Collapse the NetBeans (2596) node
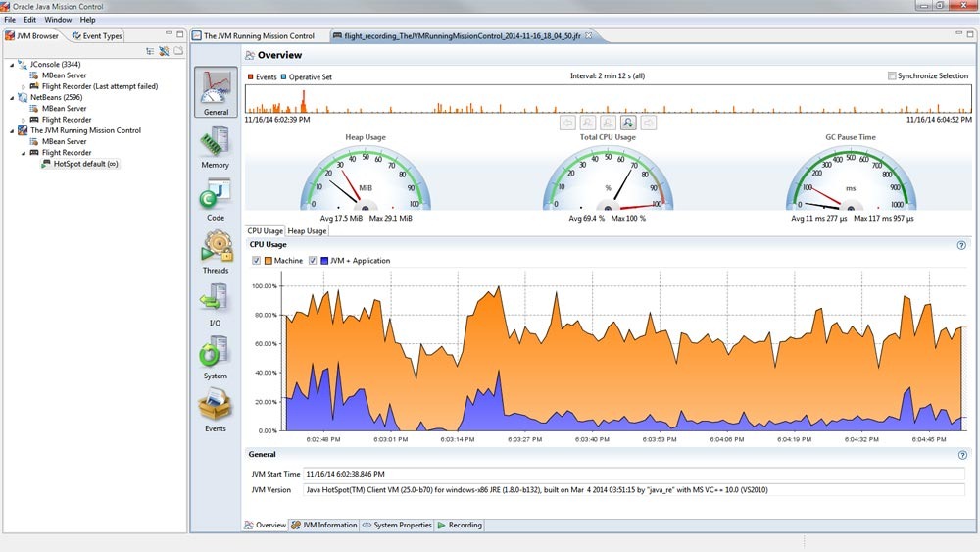 pos(12,97)
